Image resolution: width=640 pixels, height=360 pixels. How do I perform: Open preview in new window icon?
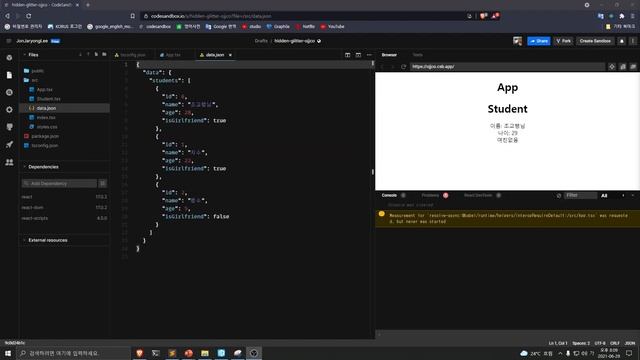pyautogui.click(x=633, y=67)
